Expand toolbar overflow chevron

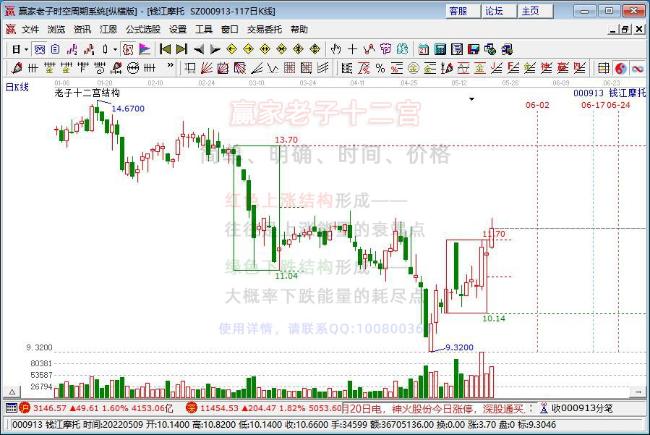(x=170, y=66)
